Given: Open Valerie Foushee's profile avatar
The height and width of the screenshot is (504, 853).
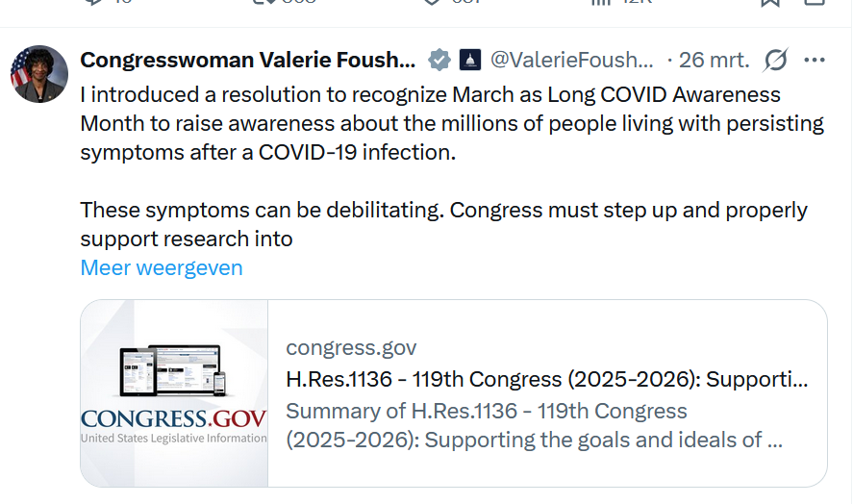Looking at the screenshot, I should 39,74.
